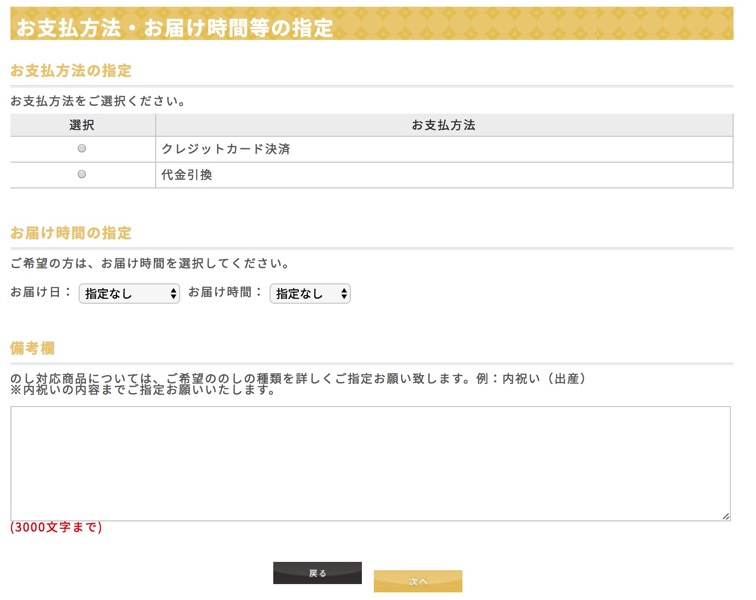Click the お支払方法 column header
Image resolution: width=756 pixels, height=600 pixels.
click(x=444, y=125)
